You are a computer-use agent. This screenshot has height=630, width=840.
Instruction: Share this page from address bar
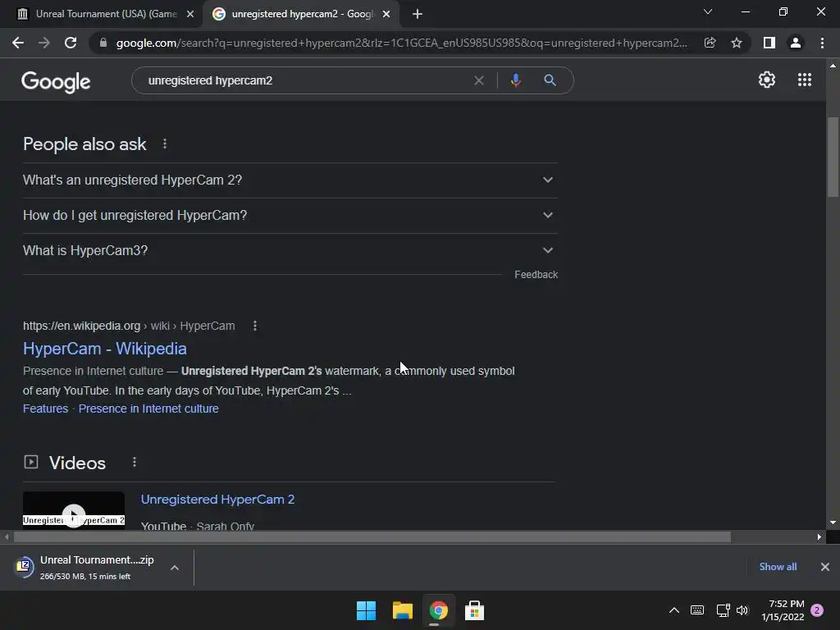[710, 43]
